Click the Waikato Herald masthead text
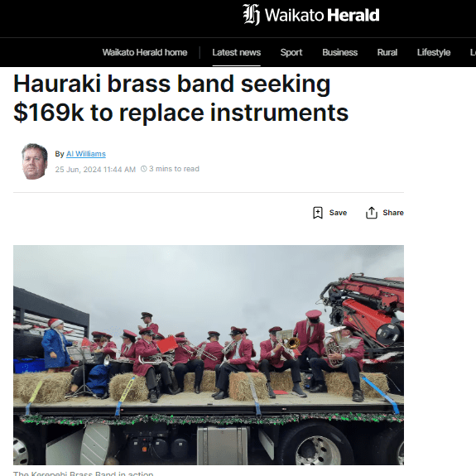This screenshot has height=476, width=476. click(322, 15)
